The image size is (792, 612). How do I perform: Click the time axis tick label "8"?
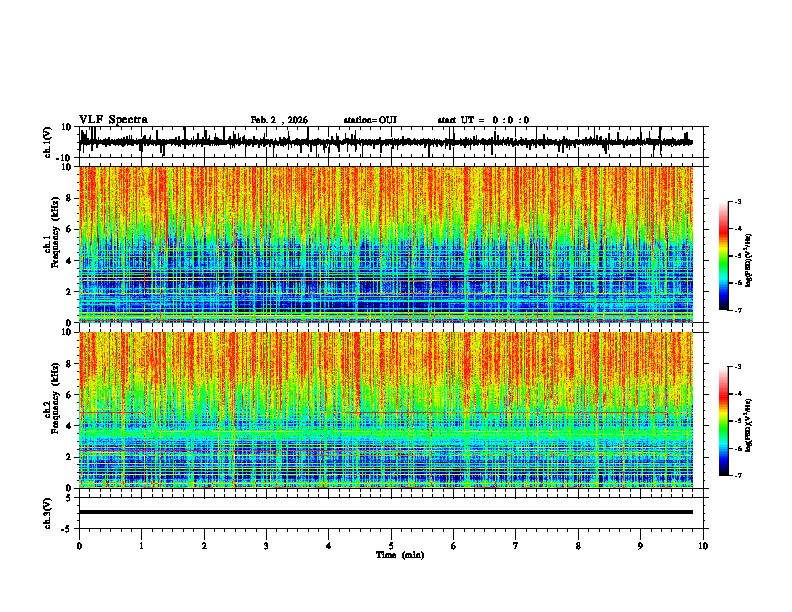click(578, 546)
